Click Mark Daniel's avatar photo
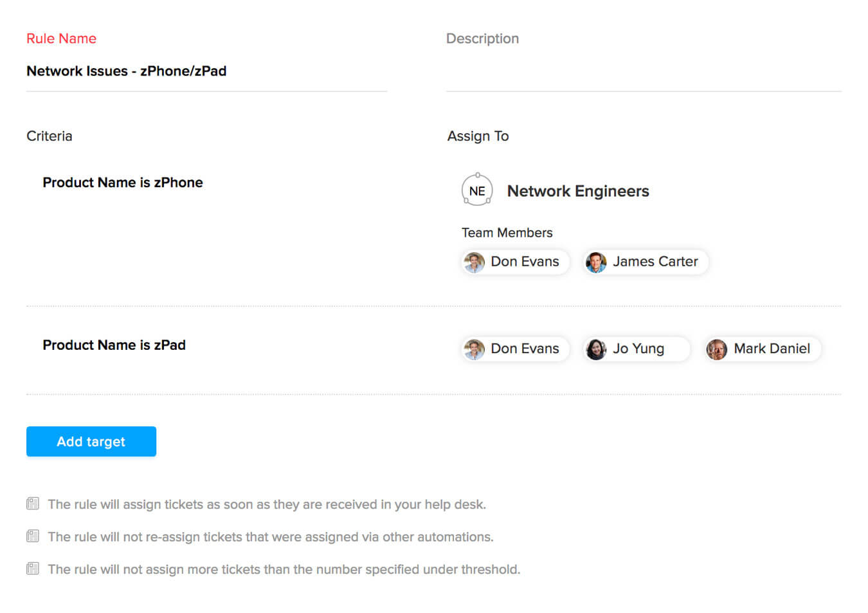 717,349
